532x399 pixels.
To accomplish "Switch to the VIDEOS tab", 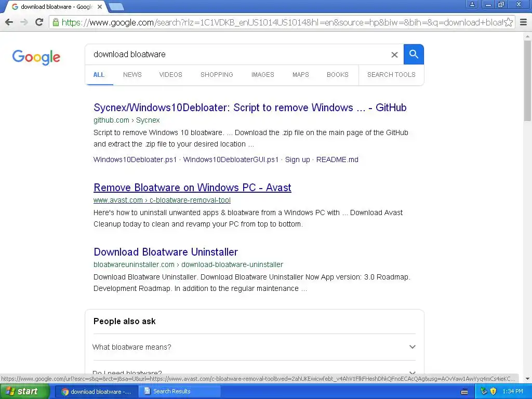I will [x=170, y=75].
